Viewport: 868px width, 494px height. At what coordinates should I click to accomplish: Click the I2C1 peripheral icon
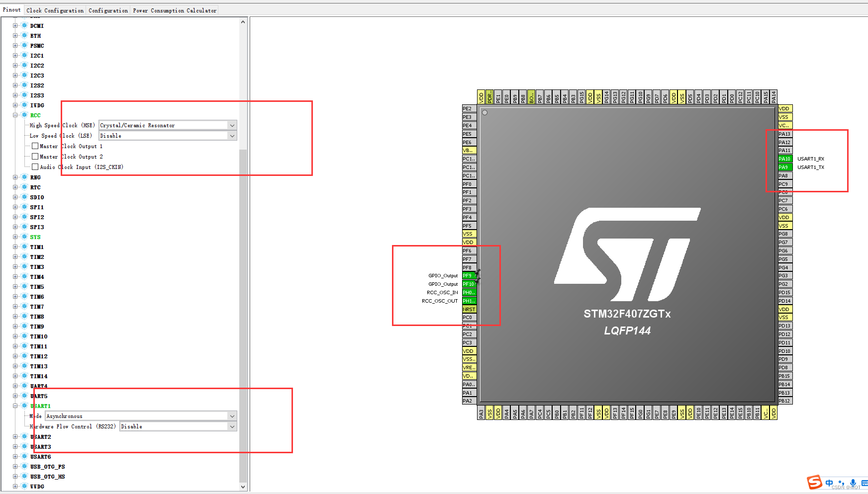[25, 55]
